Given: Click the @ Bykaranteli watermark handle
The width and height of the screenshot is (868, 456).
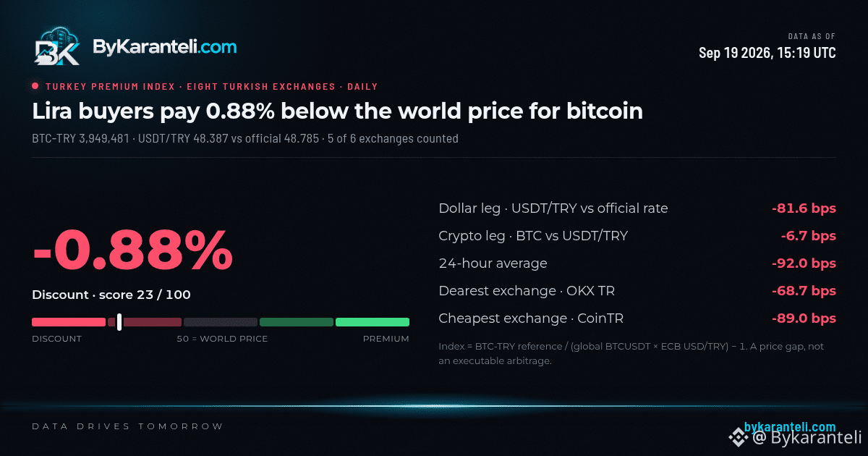Looking at the screenshot, I should (807, 437).
